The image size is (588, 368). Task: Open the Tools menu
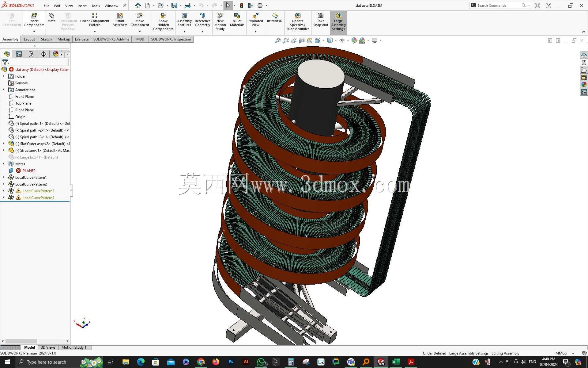(96, 6)
